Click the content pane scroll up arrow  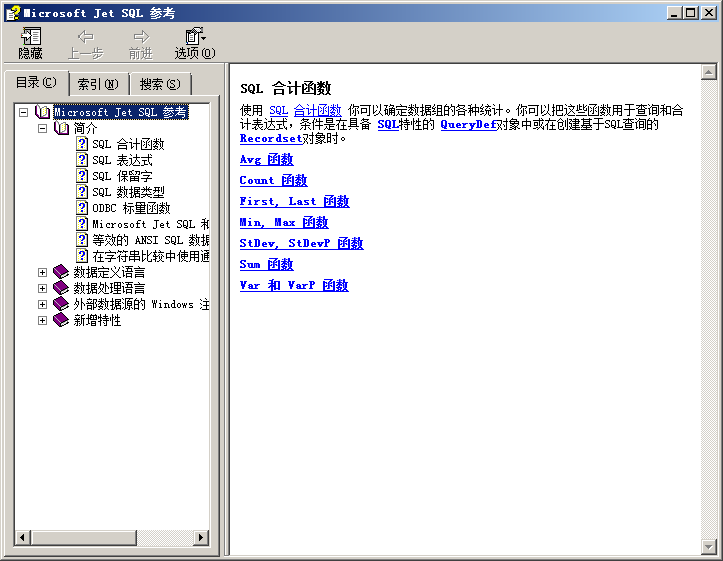(708, 72)
